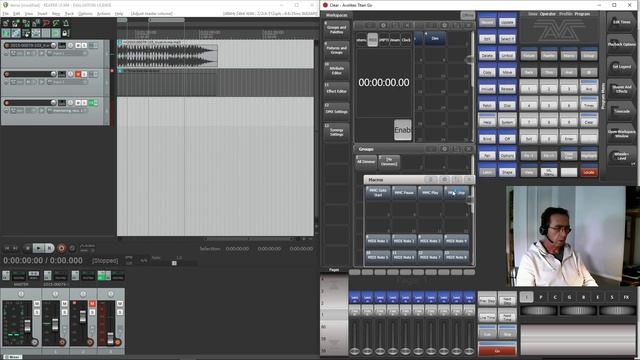Toggle the snap icon in REAPER toolbar
Viewport: 640px width, 360px height.
(56, 33)
